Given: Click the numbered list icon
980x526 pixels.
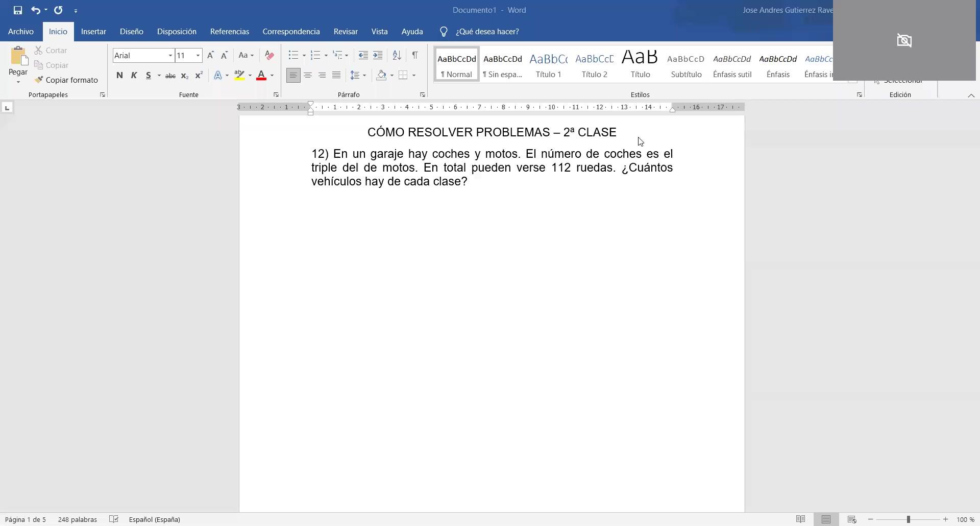Looking at the screenshot, I should [315, 55].
